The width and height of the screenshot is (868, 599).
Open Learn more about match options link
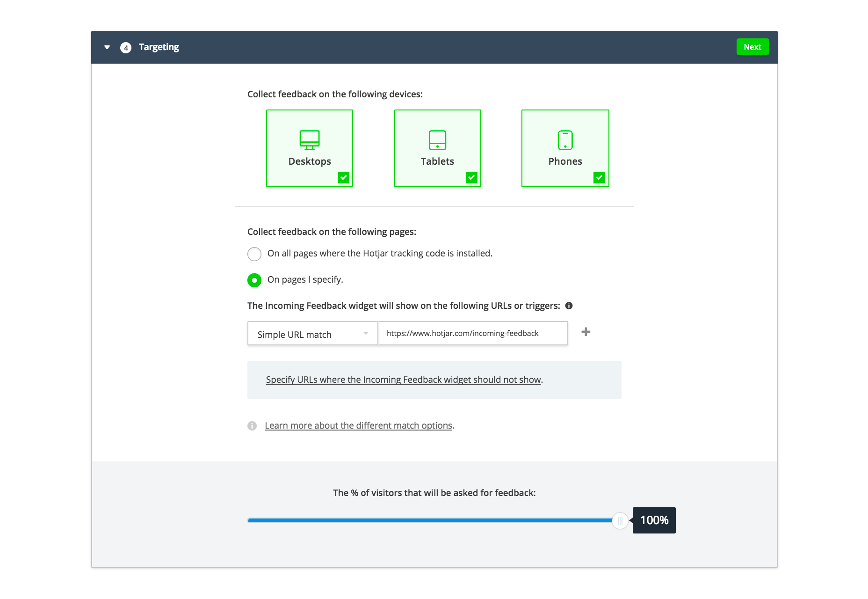[358, 425]
